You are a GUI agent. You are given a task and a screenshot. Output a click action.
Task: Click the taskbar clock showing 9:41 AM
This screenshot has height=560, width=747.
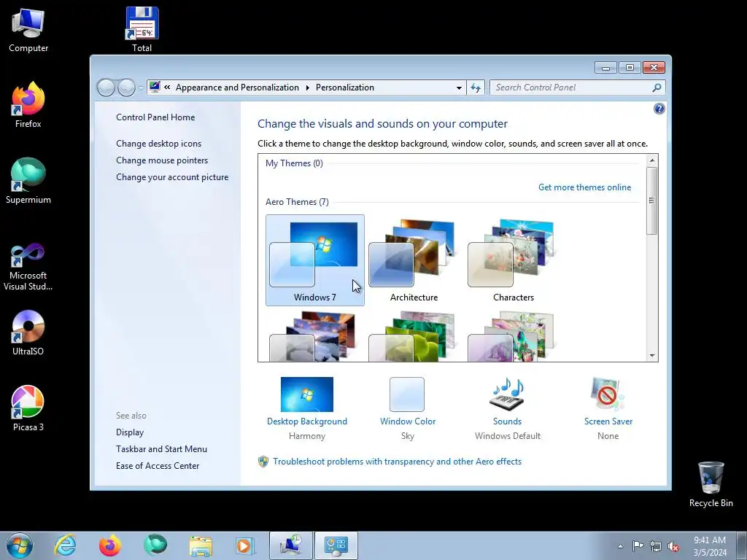pyautogui.click(x=709, y=546)
